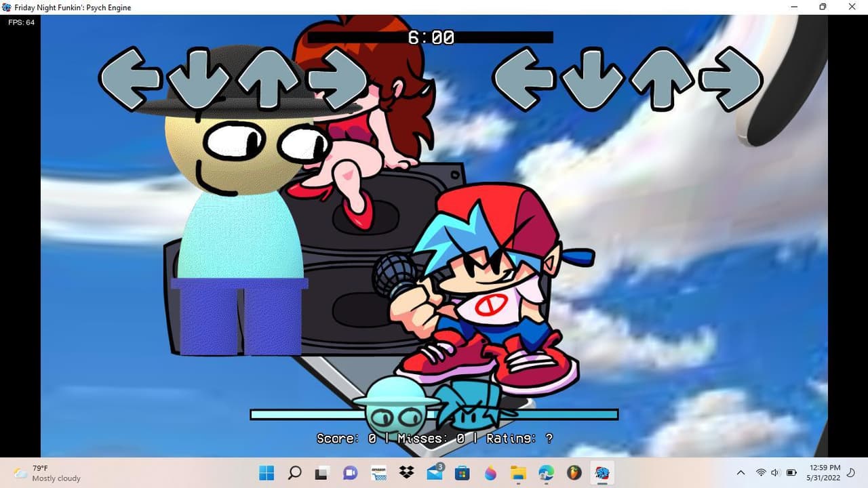Click the Psych Engine title bar app icon
The height and width of the screenshot is (488, 868).
7,7
